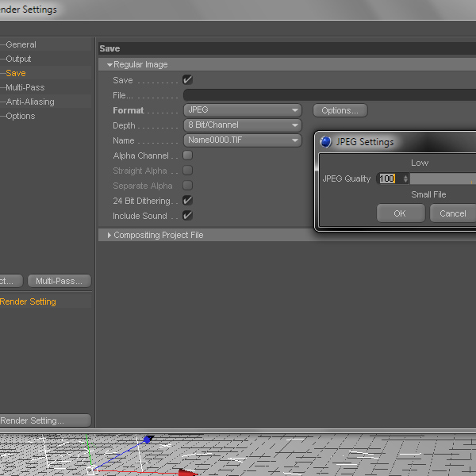
Task: Click the JPEG Quality slider bar
Action: coord(443,178)
